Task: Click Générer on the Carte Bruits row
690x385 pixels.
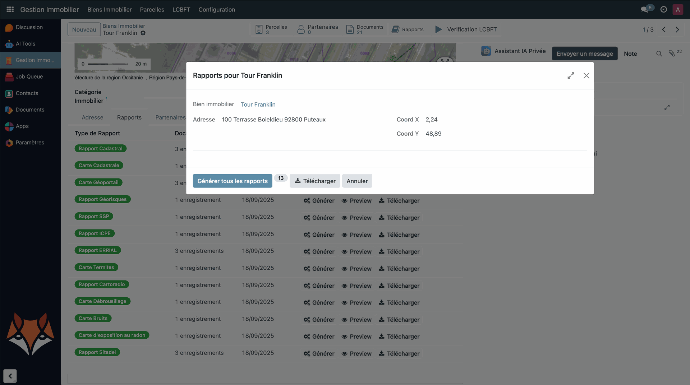Action: coord(319,320)
